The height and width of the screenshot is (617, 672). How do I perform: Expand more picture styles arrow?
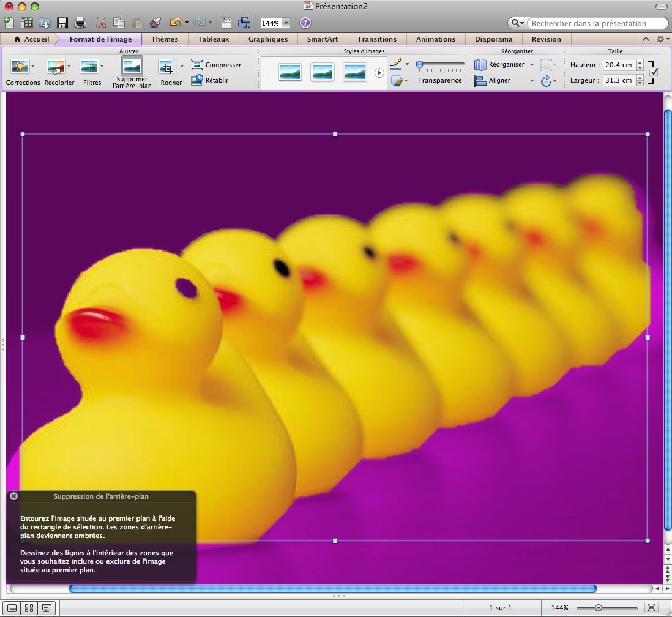[x=379, y=73]
